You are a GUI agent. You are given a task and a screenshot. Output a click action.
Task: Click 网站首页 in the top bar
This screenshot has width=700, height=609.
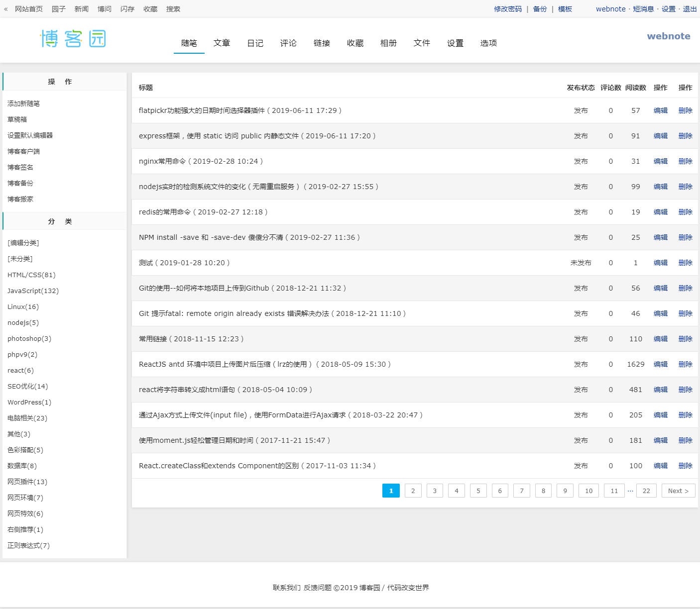(x=29, y=9)
